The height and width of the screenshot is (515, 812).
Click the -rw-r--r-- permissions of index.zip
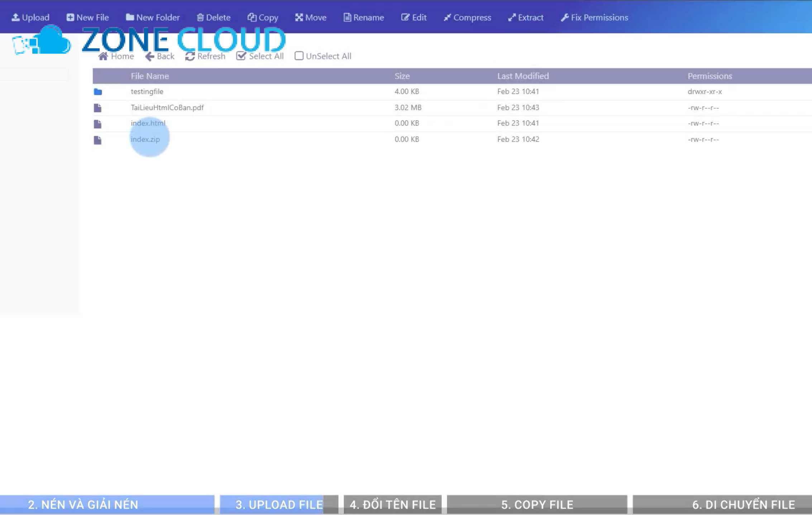point(703,139)
